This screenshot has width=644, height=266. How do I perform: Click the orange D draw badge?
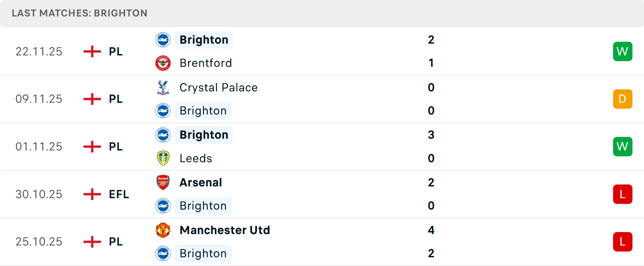pyautogui.click(x=623, y=99)
